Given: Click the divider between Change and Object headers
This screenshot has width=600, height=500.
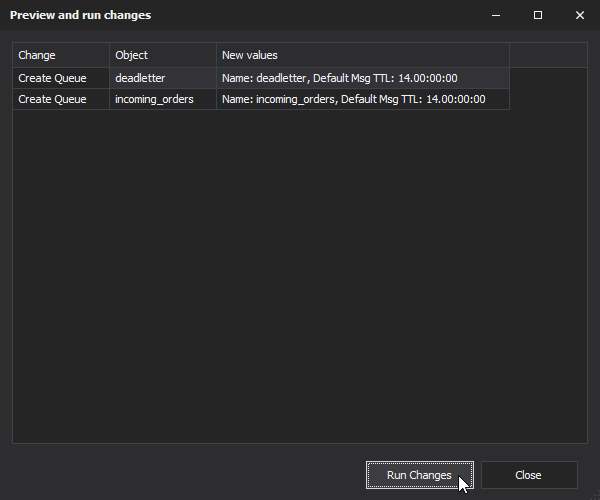Looking at the screenshot, I should point(109,55).
